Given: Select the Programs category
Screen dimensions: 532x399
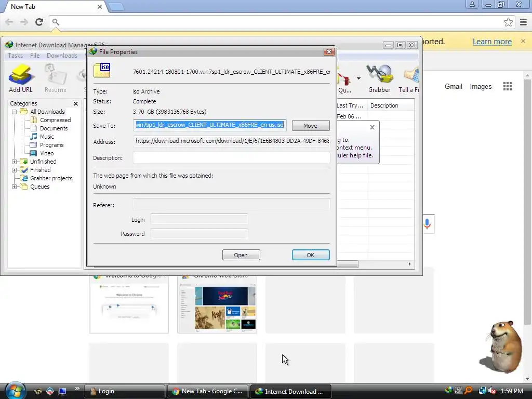Looking at the screenshot, I should point(51,145).
